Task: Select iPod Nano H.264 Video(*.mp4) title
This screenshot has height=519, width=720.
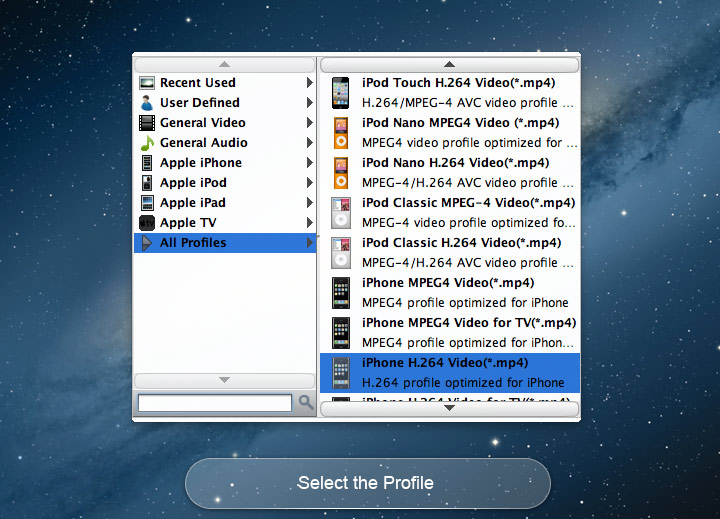Action: coord(455,163)
